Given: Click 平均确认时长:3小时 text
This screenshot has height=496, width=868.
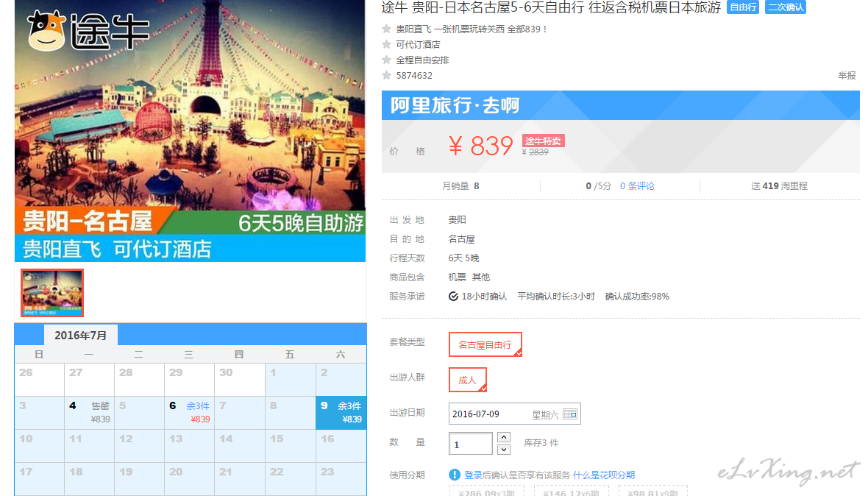Looking at the screenshot, I should click(x=556, y=296).
